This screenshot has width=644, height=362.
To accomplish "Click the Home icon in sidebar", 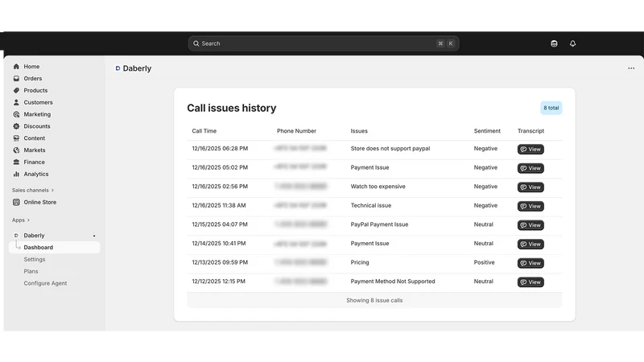I will tap(16, 67).
